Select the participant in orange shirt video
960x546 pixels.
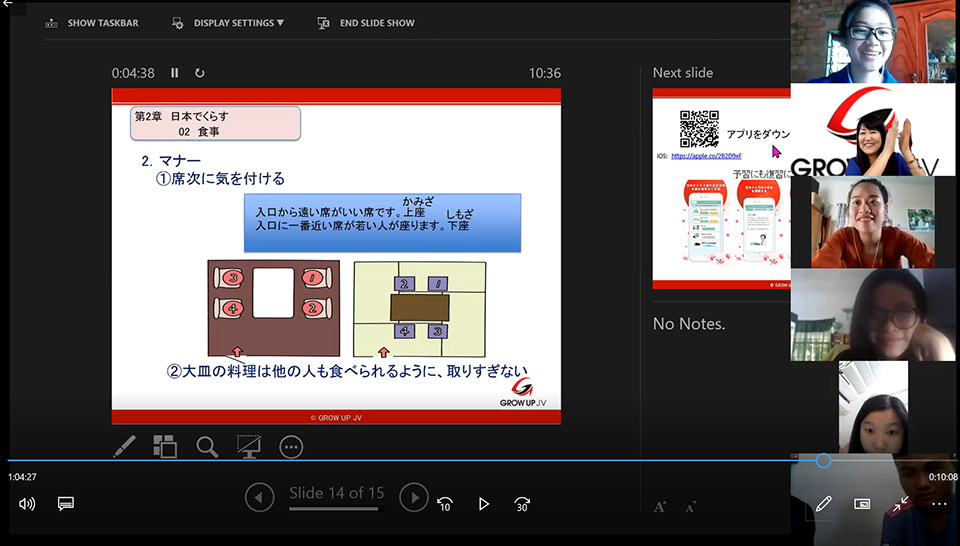click(872, 222)
